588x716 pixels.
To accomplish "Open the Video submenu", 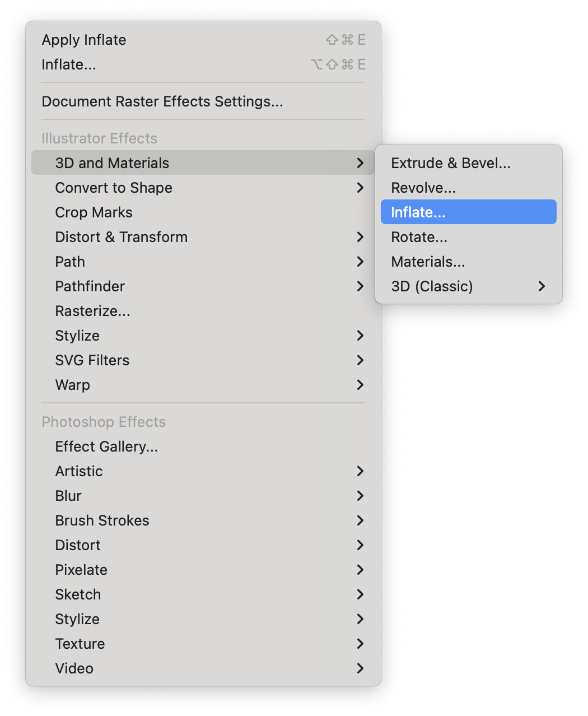I will [203, 668].
